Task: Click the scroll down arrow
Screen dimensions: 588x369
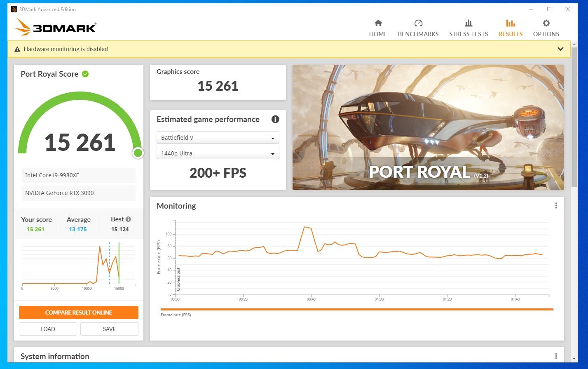Action: click(574, 359)
